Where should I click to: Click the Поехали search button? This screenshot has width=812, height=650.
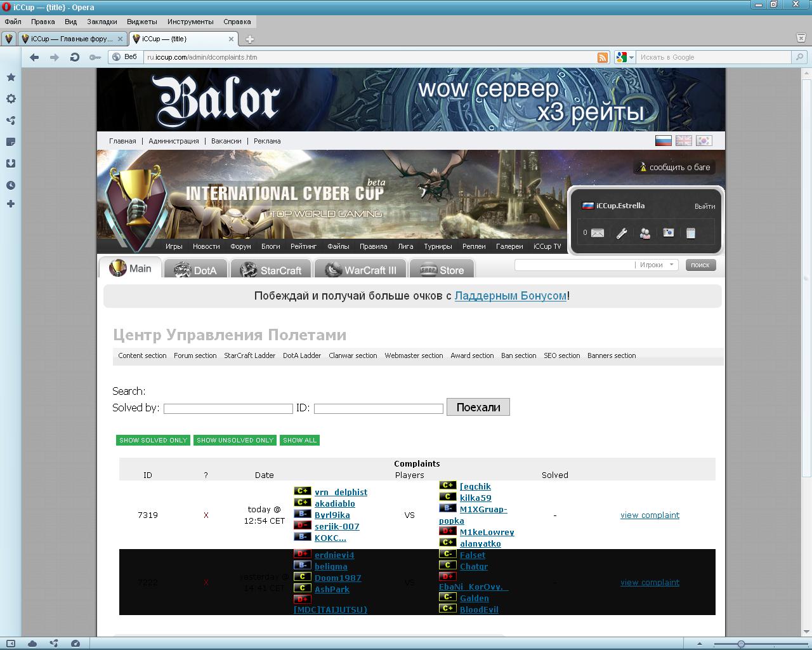tap(478, 407)
